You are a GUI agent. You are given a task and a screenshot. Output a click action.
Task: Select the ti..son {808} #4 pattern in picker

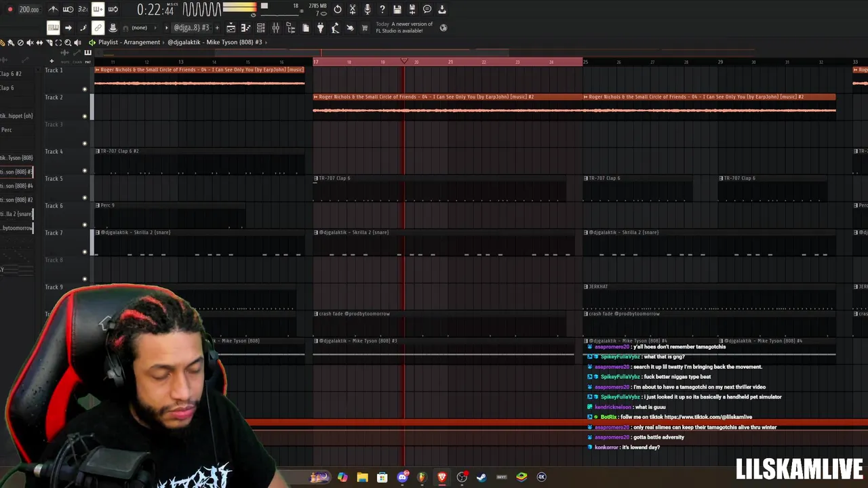(16, 186)
